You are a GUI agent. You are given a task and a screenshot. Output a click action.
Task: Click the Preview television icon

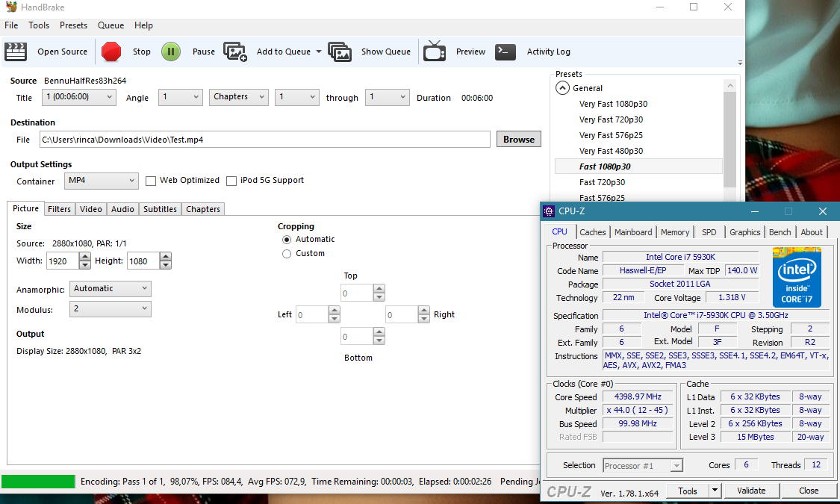point(435,52)
